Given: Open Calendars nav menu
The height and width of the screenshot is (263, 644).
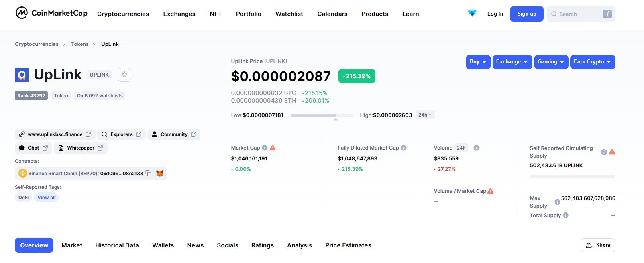Looking at the screenshot, I should 332,14.
